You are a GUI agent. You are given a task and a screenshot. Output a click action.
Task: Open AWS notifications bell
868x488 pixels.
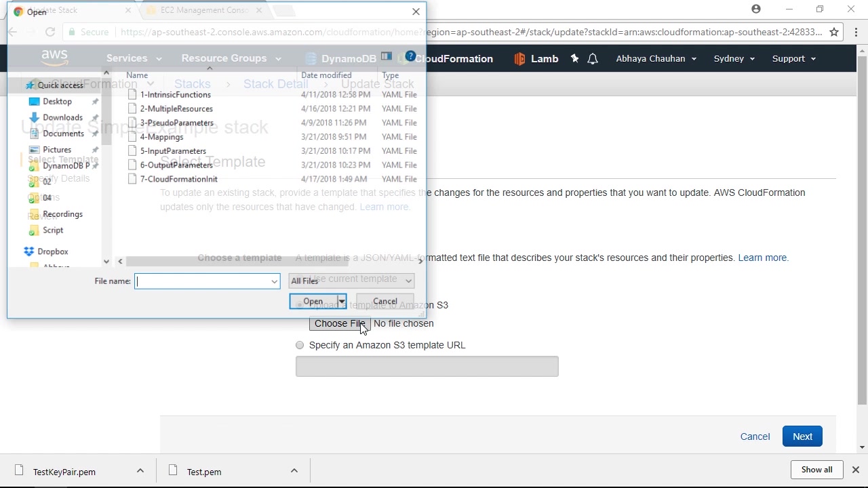[x=593, y=59]
